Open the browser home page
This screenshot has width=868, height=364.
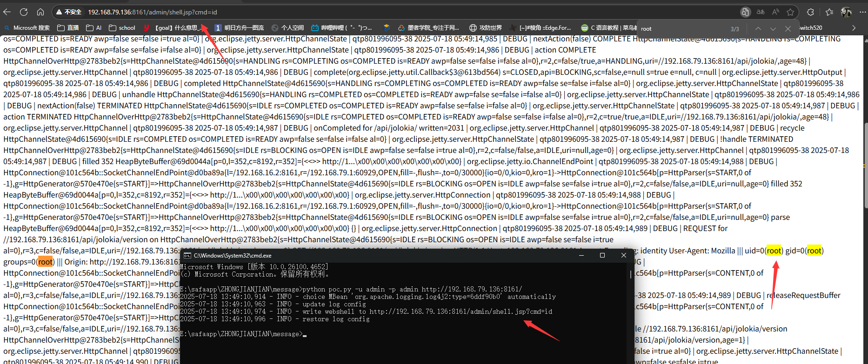click(40, 12)
